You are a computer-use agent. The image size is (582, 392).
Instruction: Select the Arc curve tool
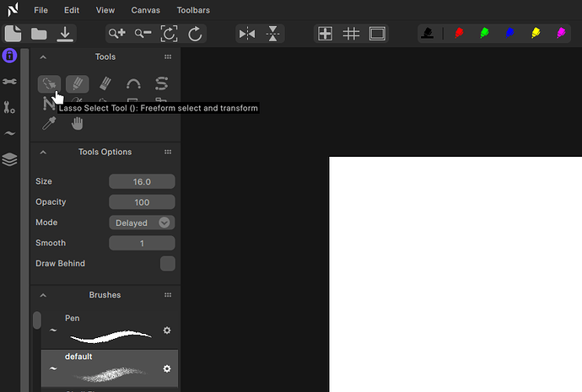[133, 83]
